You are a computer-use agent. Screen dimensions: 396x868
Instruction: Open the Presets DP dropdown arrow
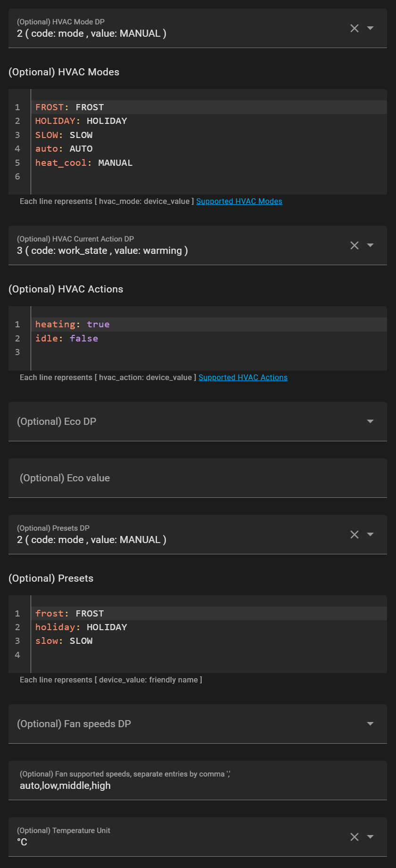[x=371, y=535]
